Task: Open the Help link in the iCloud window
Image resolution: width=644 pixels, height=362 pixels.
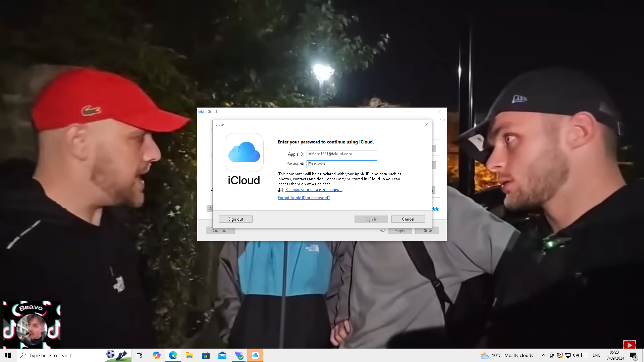Action: point(435,209)
